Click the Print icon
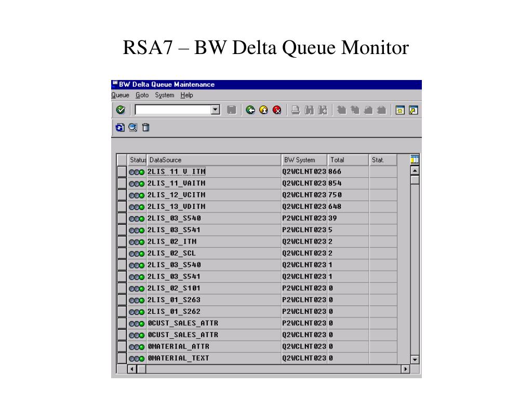532x399 pixels. [296, 110]
